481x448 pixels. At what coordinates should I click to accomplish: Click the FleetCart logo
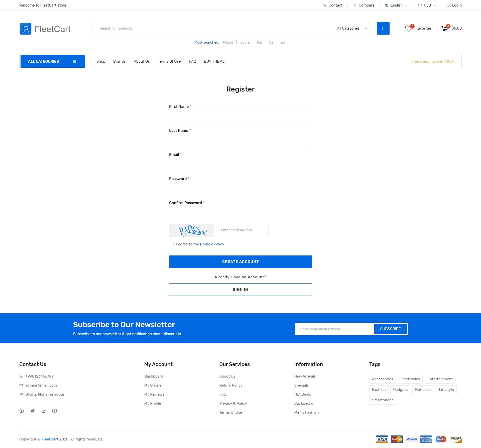(x=45, y=29)
